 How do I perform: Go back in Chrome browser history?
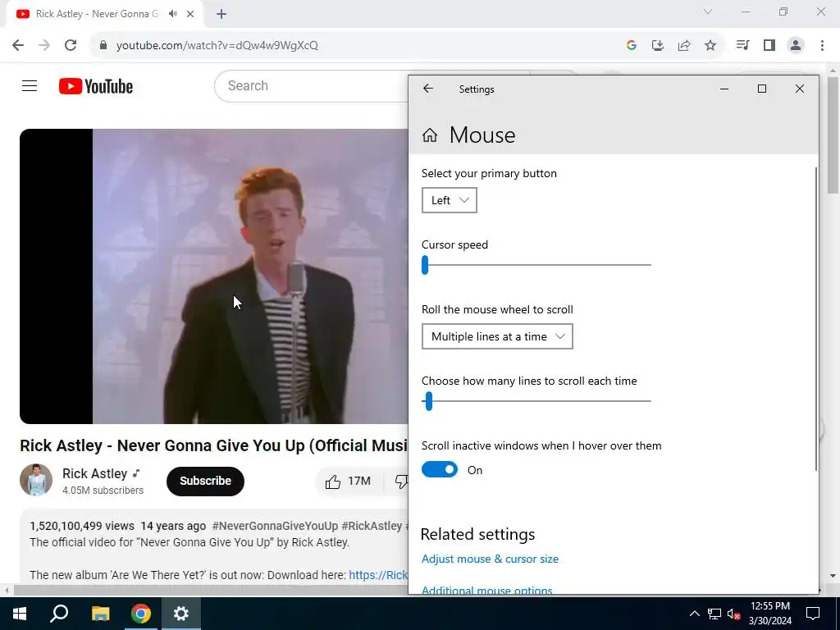pos(18,46)
